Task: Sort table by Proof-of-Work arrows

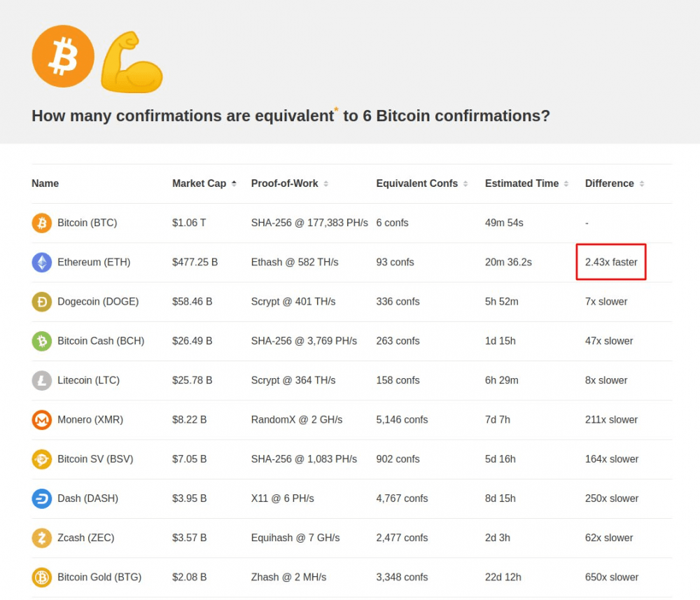Action: coord(326,183)
